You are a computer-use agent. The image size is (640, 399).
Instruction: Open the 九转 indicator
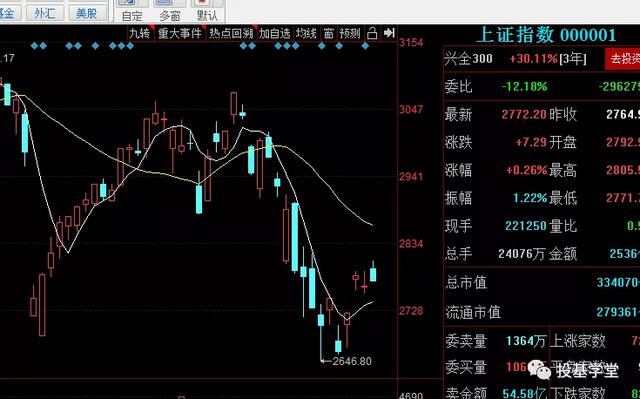(x=140, y=33)
